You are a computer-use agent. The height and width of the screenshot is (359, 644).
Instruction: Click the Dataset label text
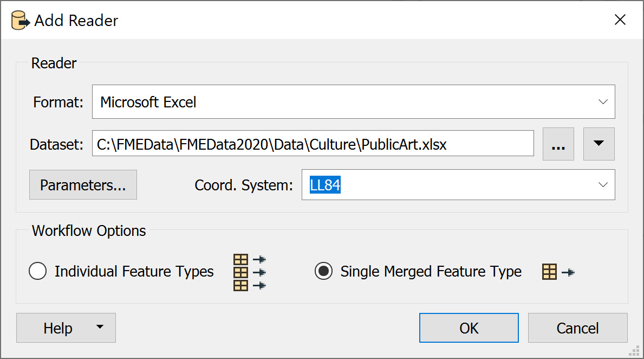click(x=56, y=144)
